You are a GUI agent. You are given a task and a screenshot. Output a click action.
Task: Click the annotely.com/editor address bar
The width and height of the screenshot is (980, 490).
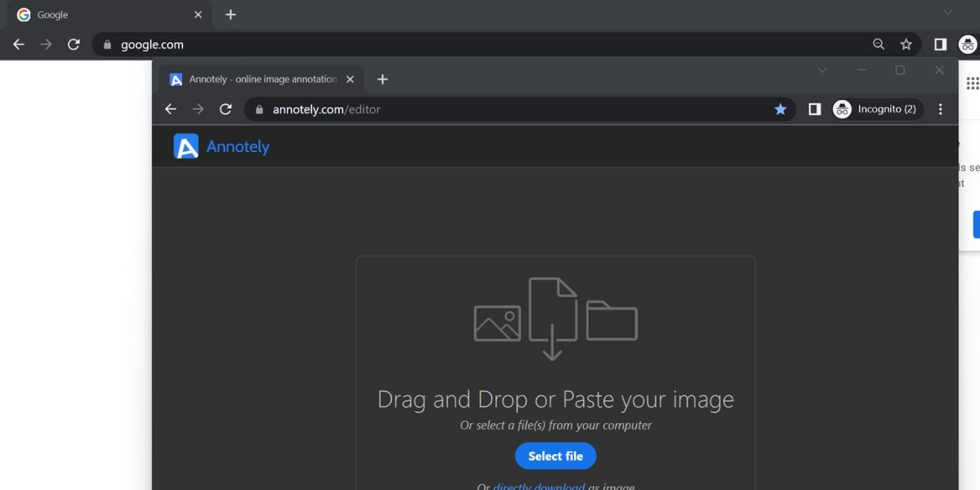tap(506, 109)
